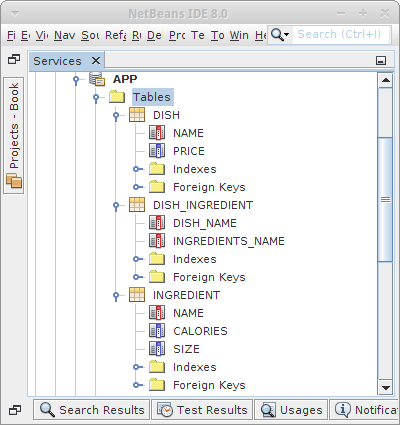Screen dimensions: 400x425
Task: Click the APP database schema icon
Action: (97, 79)
